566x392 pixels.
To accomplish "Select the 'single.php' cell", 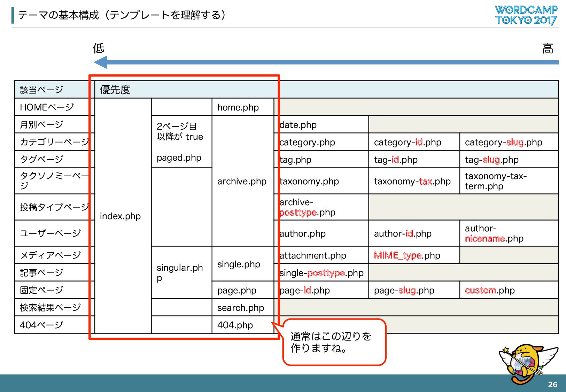I will pyautogui.click(x=243, y=264).
